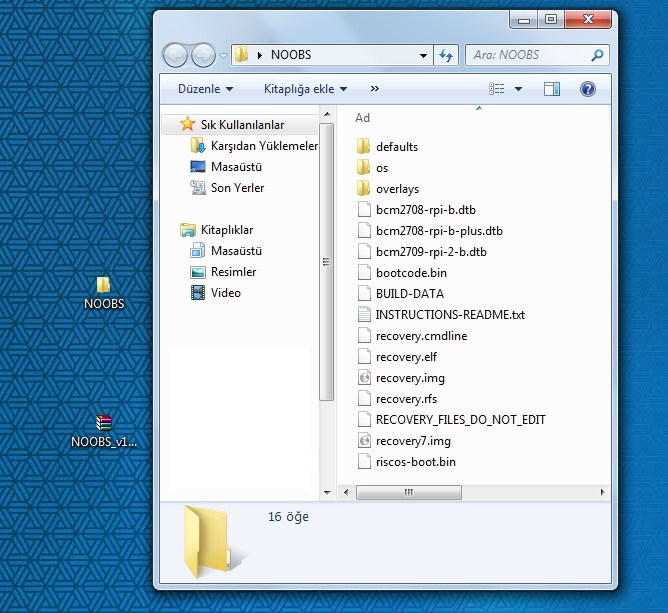Screen dimensions: 668x613
Task: Show hidden toolbar commands with the double chevron
Action: pyautogui.click(x=374, y=89)
